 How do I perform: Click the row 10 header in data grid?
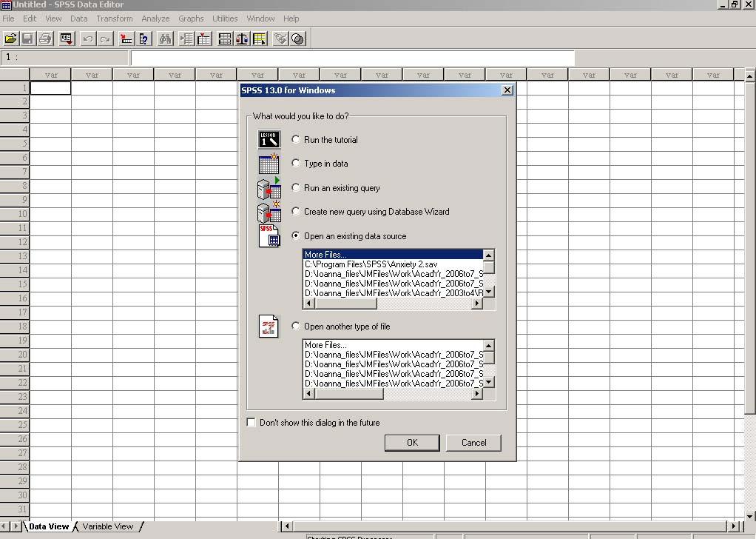pos(15,214)
